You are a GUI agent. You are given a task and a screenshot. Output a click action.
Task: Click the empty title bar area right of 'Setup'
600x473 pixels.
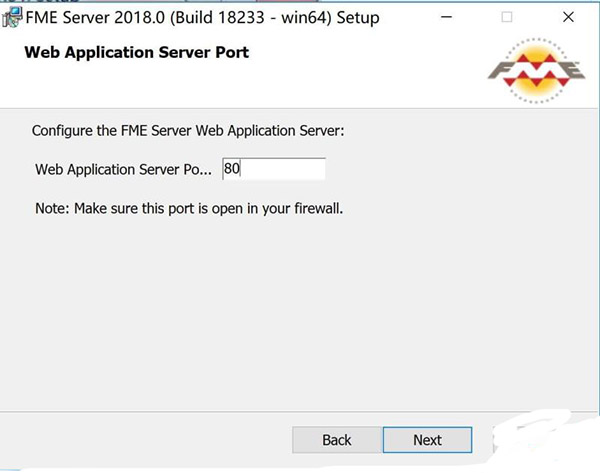tap(410, 18)
